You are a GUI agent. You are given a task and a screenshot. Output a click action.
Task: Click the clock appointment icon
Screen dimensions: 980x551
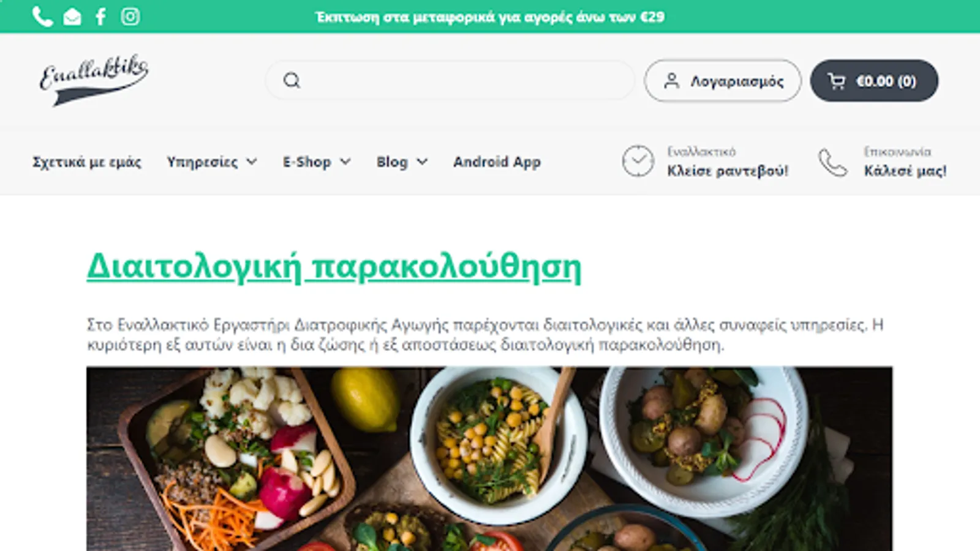click(x=638, y=161)
